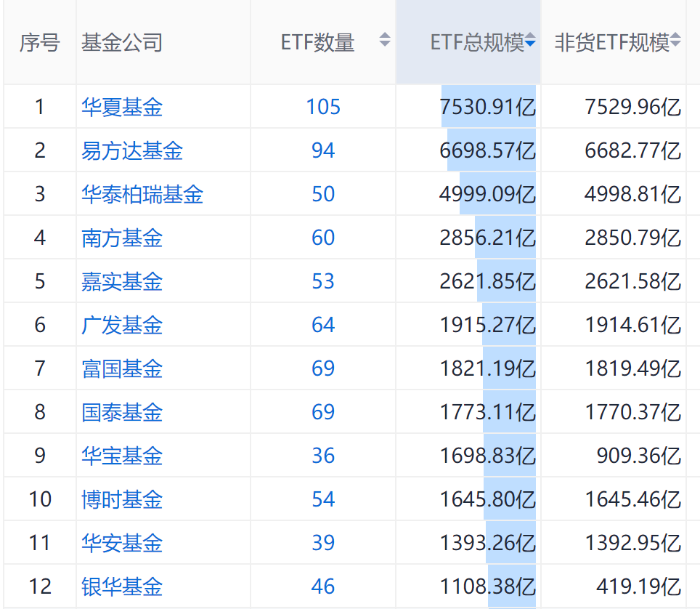Click ETF count 94 for 易方达基金
Image resolution: width=700 pixels, height=609 pixels.
click(323, 150)
